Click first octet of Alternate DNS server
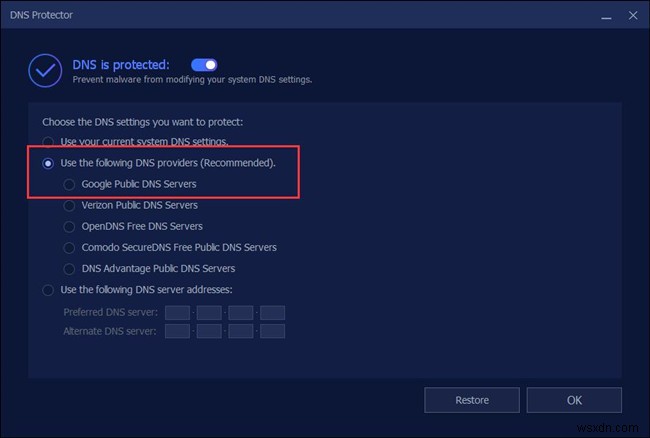650x438 pixels. (x=177, y=331)
